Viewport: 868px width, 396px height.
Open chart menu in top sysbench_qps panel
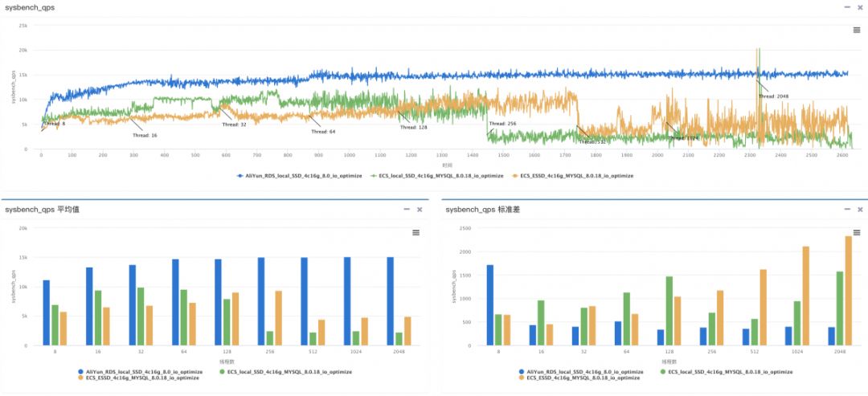pyautogui.click(x=857, y=30)
